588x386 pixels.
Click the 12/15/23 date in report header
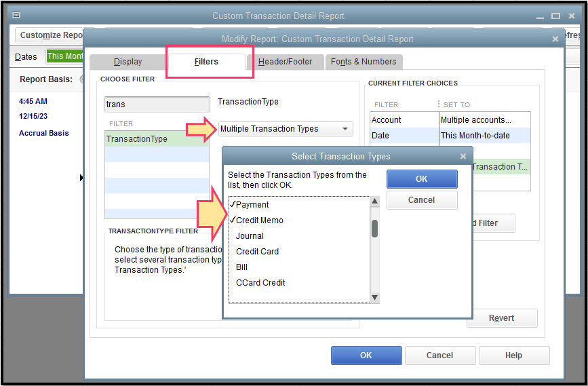[x=33, y=116]
